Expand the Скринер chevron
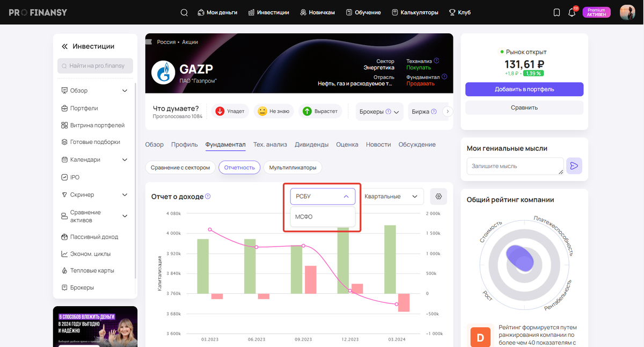644x347 pixels. coord(125,194)
